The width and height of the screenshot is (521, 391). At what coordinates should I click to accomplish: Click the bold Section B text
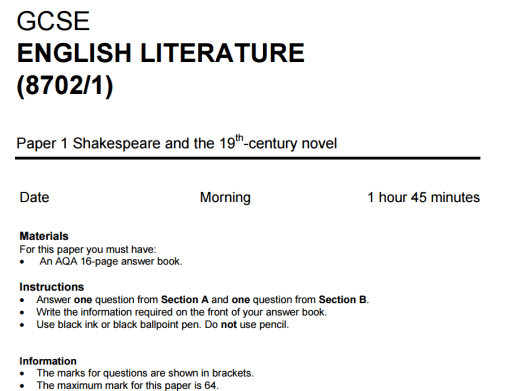point(342,299)
